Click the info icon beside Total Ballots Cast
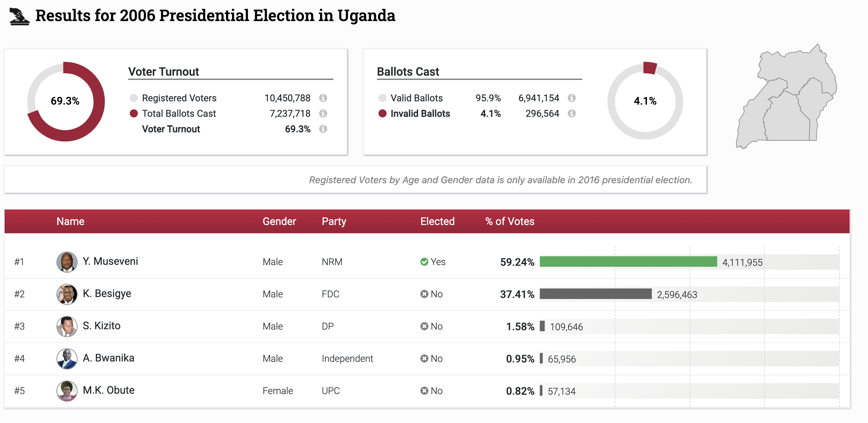Screen dimensions: 868x423 [x=324, y=114]
